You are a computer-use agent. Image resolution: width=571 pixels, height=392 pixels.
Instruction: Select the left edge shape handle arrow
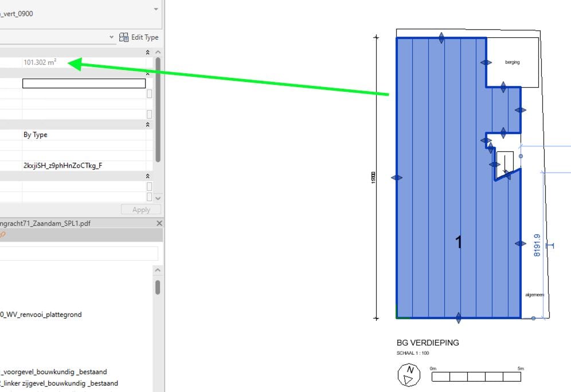(397, 178)
